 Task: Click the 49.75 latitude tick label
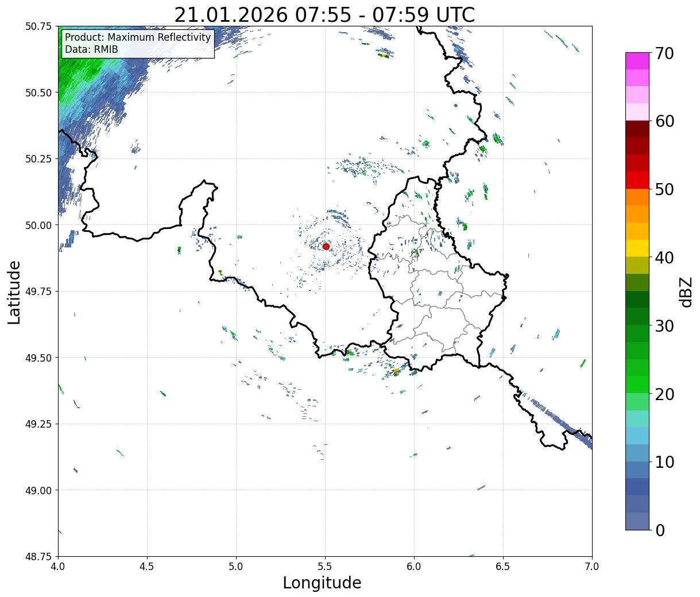(39, 292)
